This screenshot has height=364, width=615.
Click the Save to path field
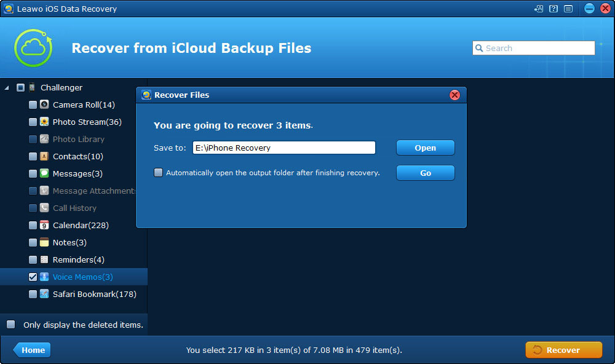(284, 148)
